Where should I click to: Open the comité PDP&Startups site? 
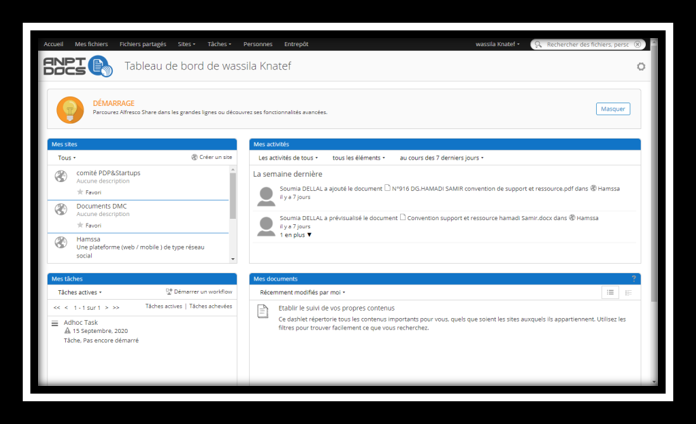click(x=108, y=173)
